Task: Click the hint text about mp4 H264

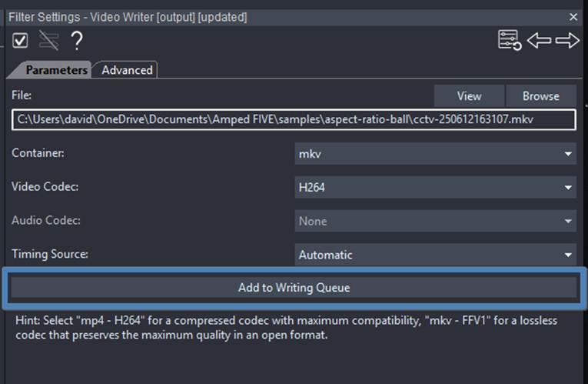Action: [286, 328]
